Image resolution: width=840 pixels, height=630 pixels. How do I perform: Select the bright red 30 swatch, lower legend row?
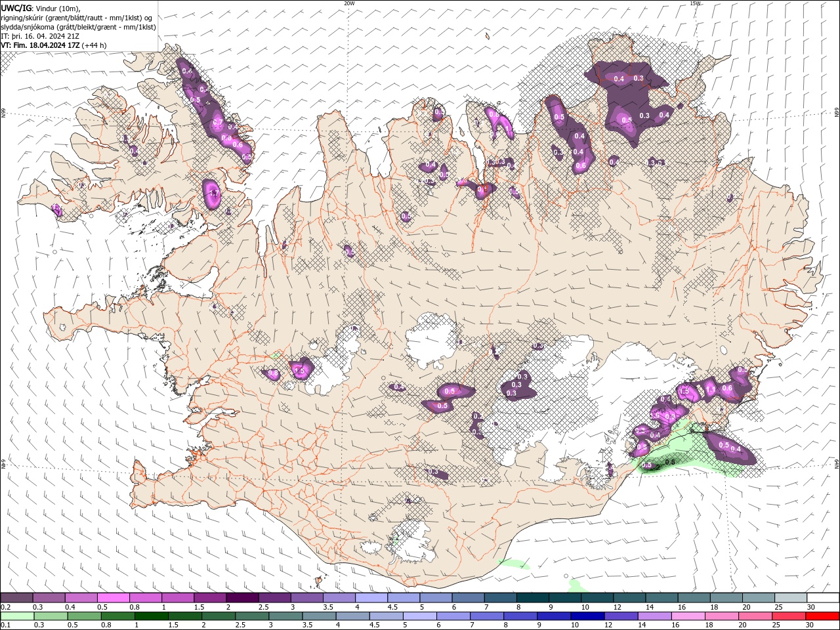[x=822, y=616]
